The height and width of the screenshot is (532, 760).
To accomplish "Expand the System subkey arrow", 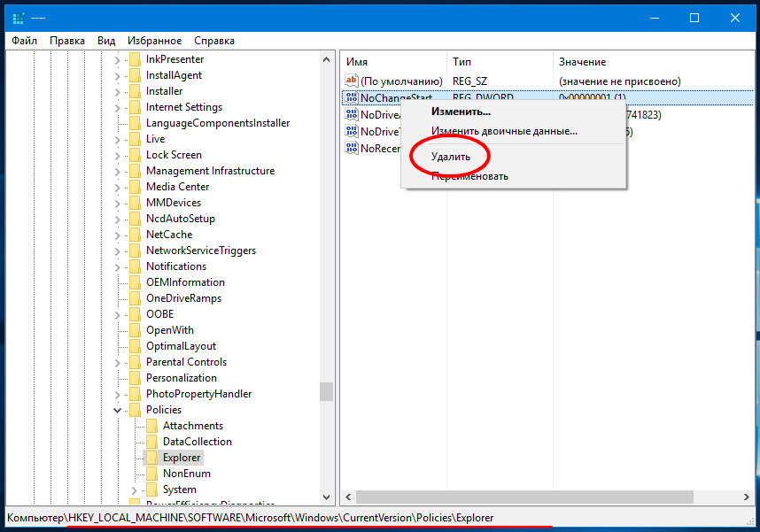I will (x=134, y=490).
